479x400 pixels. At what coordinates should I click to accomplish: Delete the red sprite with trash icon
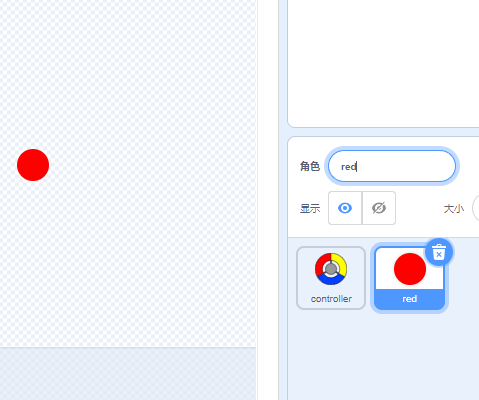point(439,252)
